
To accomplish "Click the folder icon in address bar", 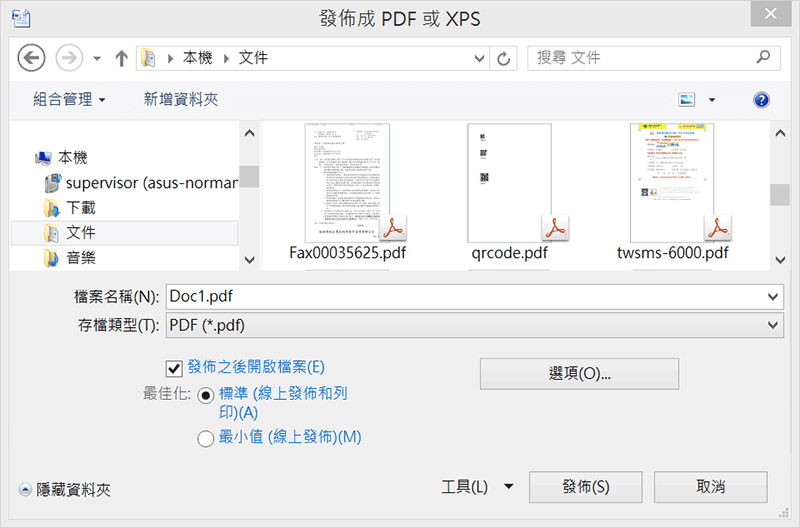I will click(148, 58).
